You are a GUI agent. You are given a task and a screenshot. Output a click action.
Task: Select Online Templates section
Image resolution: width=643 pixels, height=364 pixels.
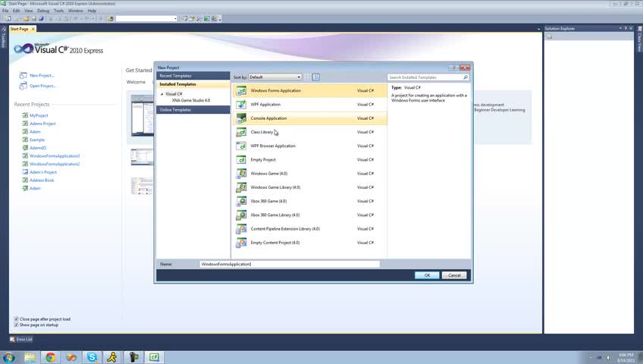coord(193,110)
